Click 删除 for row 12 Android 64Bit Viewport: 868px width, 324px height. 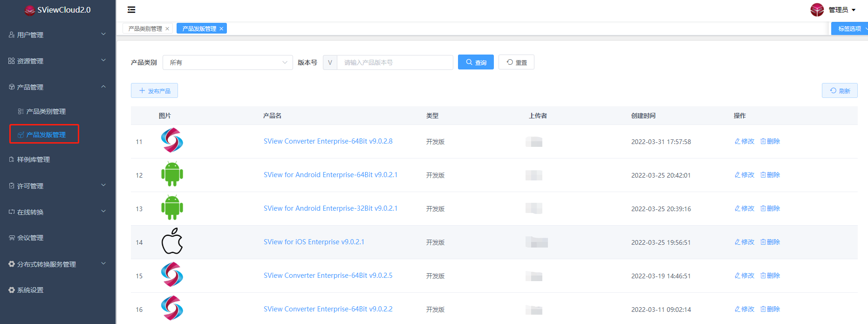(x=770, y=175)
